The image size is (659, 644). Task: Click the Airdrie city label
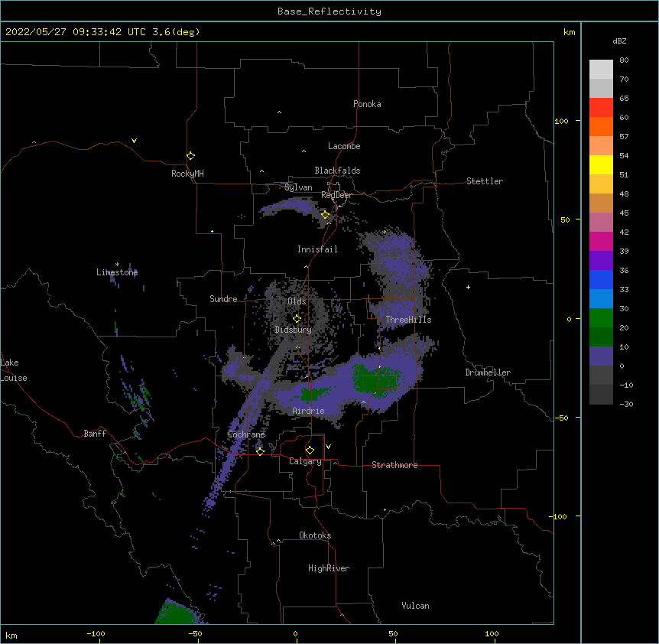[309, 411]
